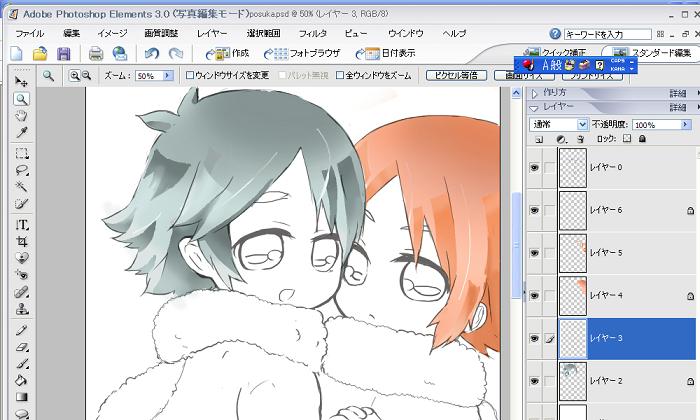This screenshot has height=420, width=700.
Task: Select the Red Eye Removal tool
Action: [21, 274]
